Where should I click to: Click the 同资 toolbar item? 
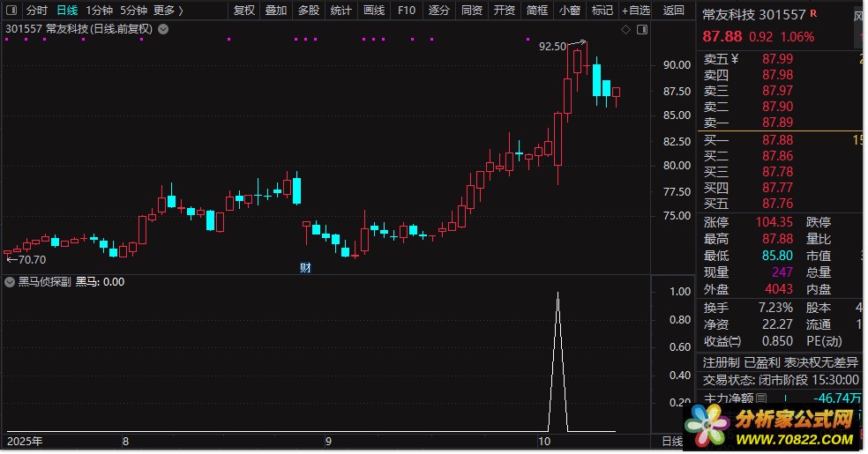point(472,10)
